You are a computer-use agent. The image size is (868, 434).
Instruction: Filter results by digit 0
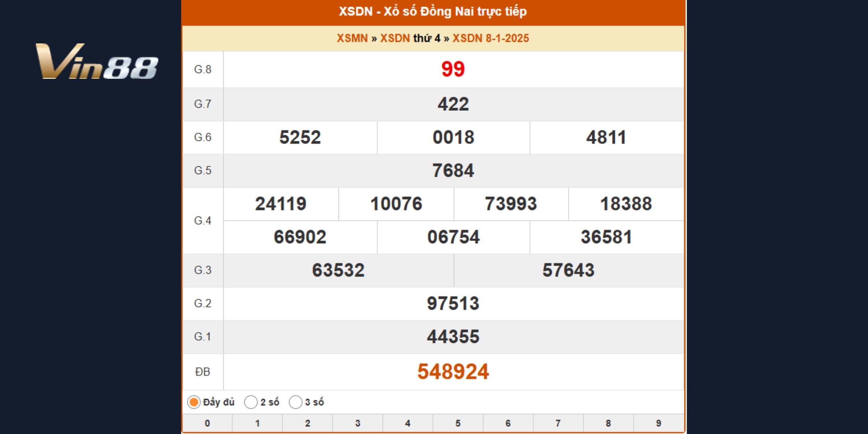coord(207,423)
